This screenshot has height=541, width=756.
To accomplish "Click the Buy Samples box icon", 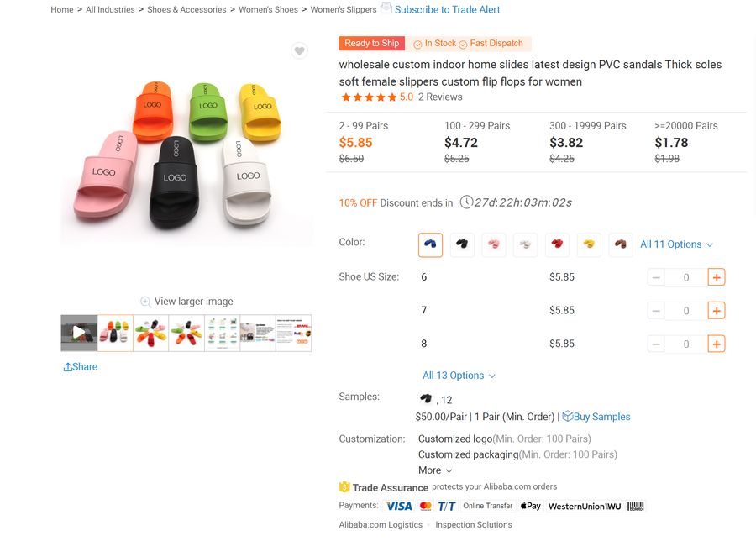I will point(568,416).
